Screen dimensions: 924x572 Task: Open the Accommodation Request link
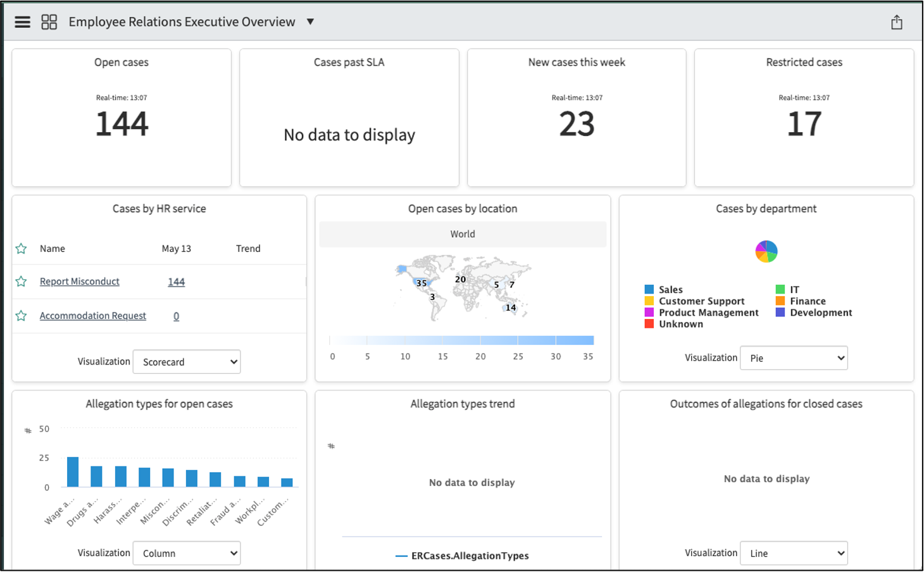93,316
